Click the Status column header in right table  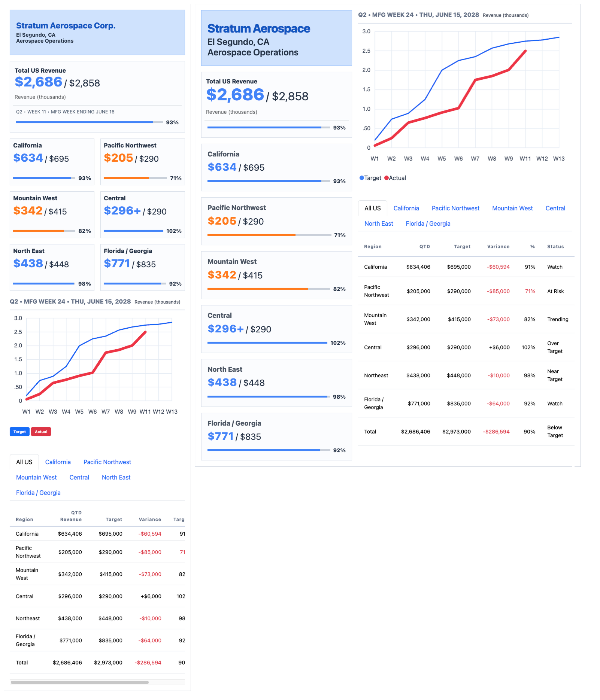[555, 247]
